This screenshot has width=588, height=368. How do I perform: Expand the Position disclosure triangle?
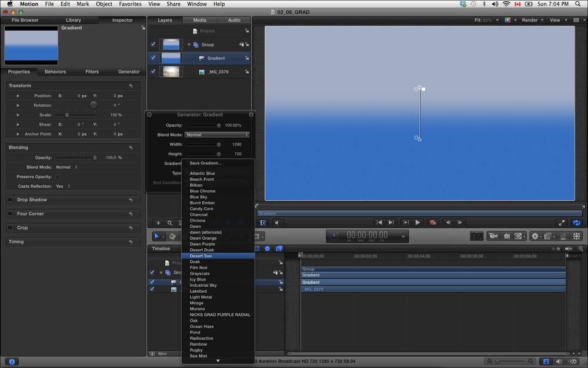pos(18,95)
